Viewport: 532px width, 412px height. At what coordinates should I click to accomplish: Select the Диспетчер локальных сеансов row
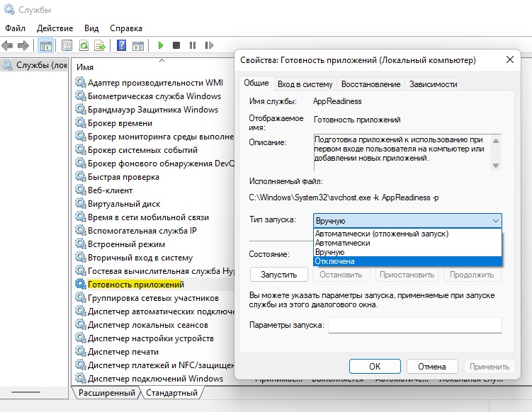click(x=154, y=325)
